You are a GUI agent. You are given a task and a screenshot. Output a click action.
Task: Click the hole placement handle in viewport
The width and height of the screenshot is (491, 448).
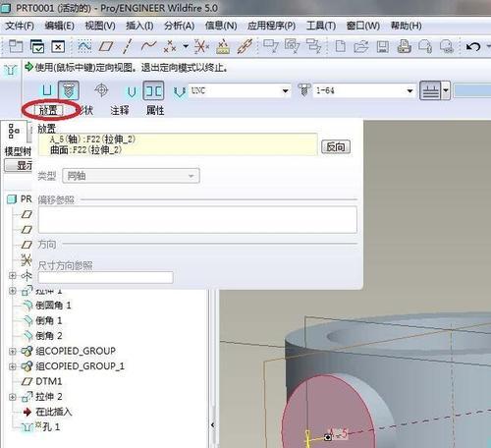tap(328, 437)
